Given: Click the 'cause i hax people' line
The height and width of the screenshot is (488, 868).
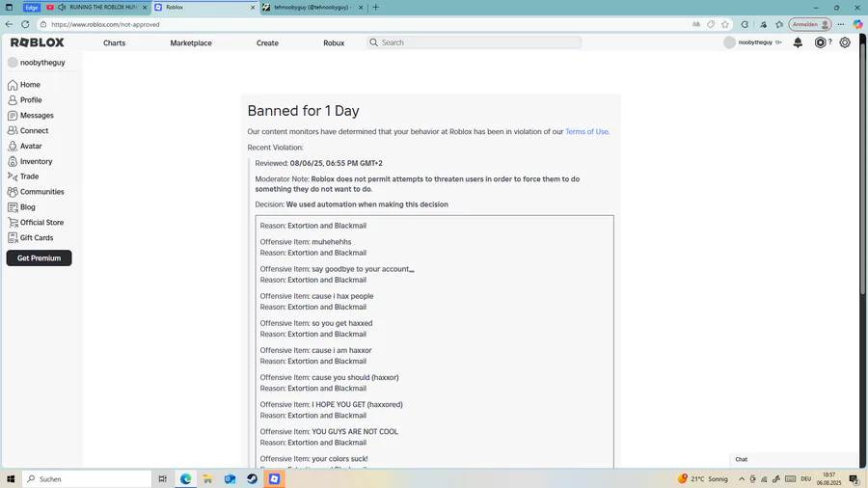Looking at the screenshot, I should [x=316, y=296].
